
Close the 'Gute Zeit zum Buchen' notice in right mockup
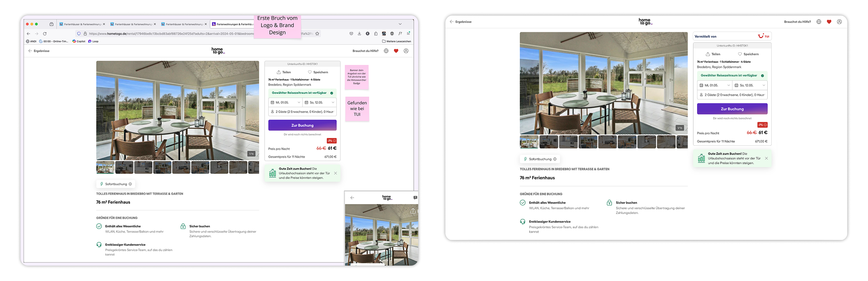766,158
